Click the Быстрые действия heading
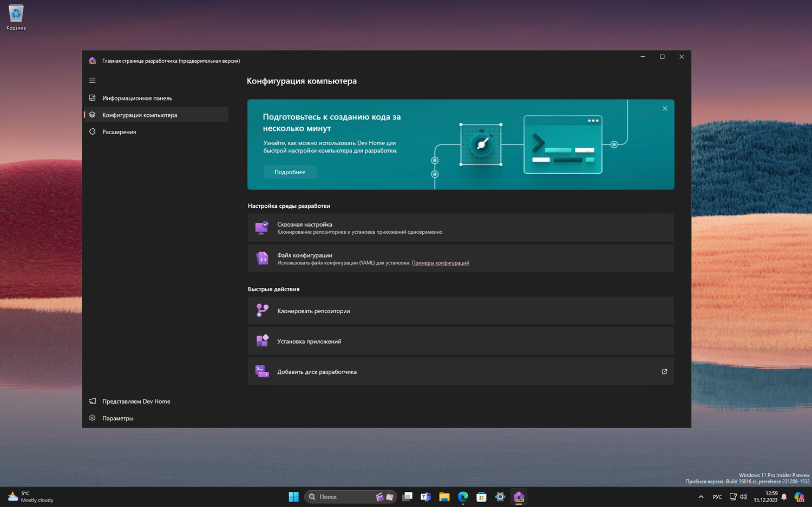Screen dimensions: 812x507 (273, 289)
